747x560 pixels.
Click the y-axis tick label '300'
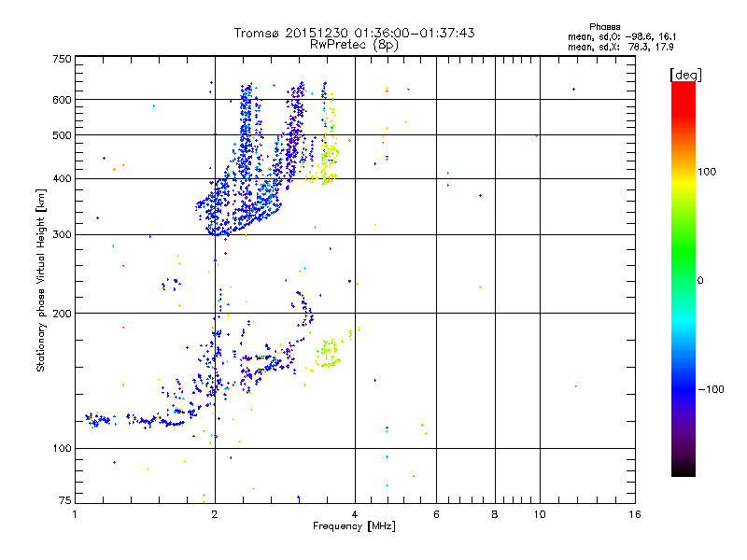click(x=62, y=235)
